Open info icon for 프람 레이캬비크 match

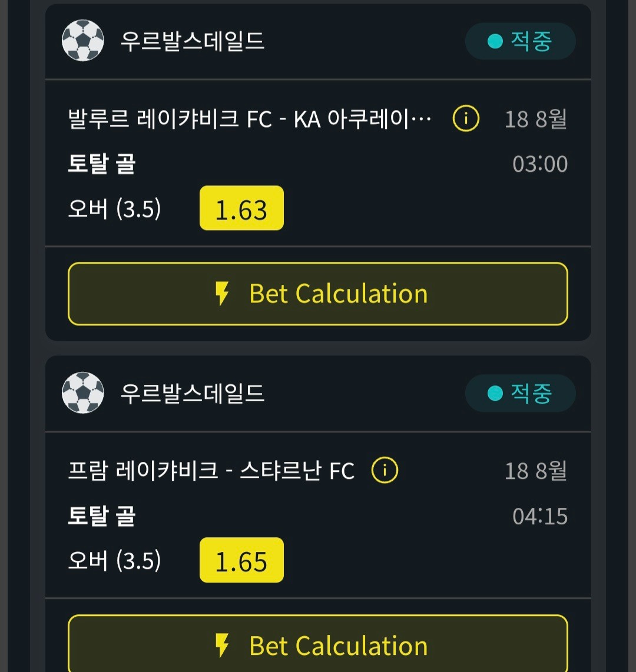(x=385, y=470)
